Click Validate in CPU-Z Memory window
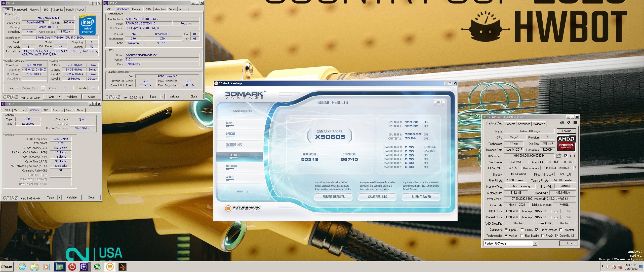The height and width of the screenshot is (272, 644). point(72,197)
